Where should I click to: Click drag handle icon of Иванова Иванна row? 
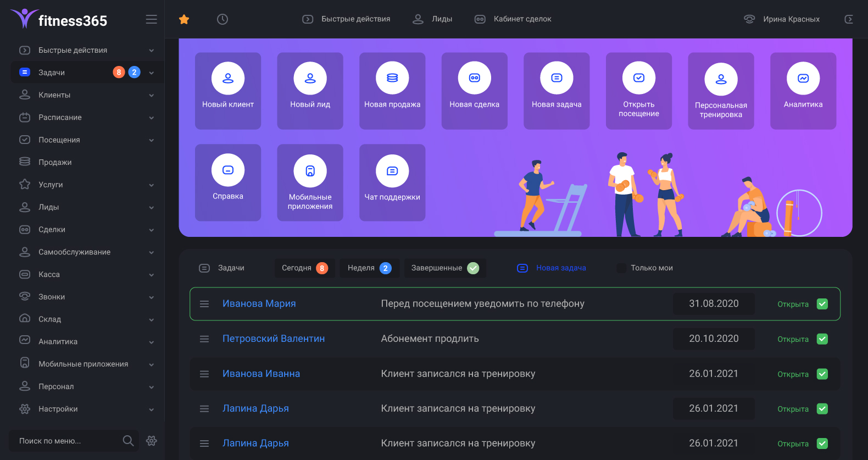pos(204,374)
